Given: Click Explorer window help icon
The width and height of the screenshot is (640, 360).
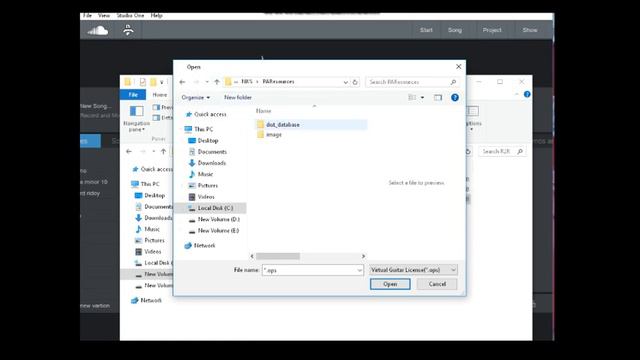Looking at the screenshot, I should coord(527,94).
